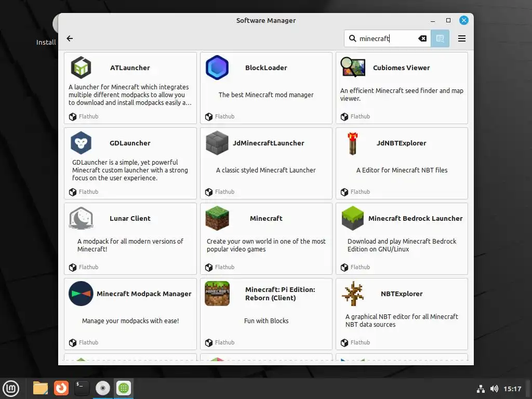Click the Software Manager window title
The width and height of the screenshot is (532, 399).
pyautogui.click(x=266, y=20)
